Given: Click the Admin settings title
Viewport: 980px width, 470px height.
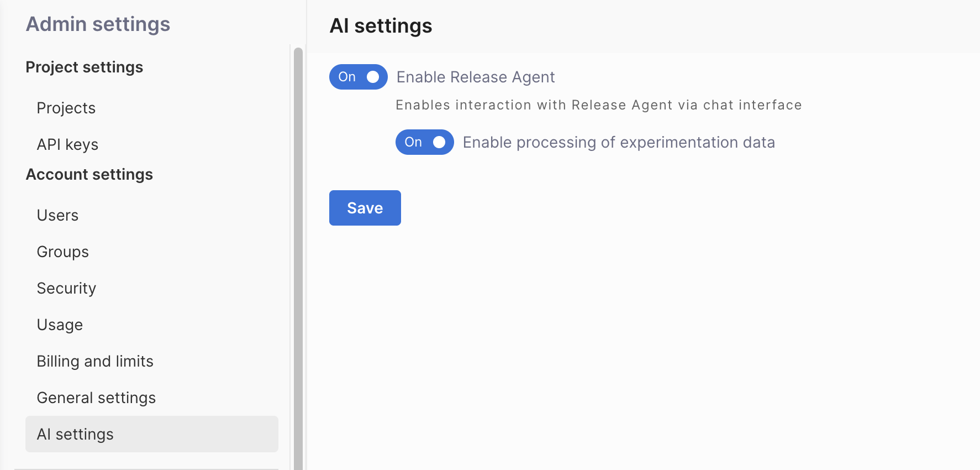Looking at the screenshot, I should coord(98,24).
